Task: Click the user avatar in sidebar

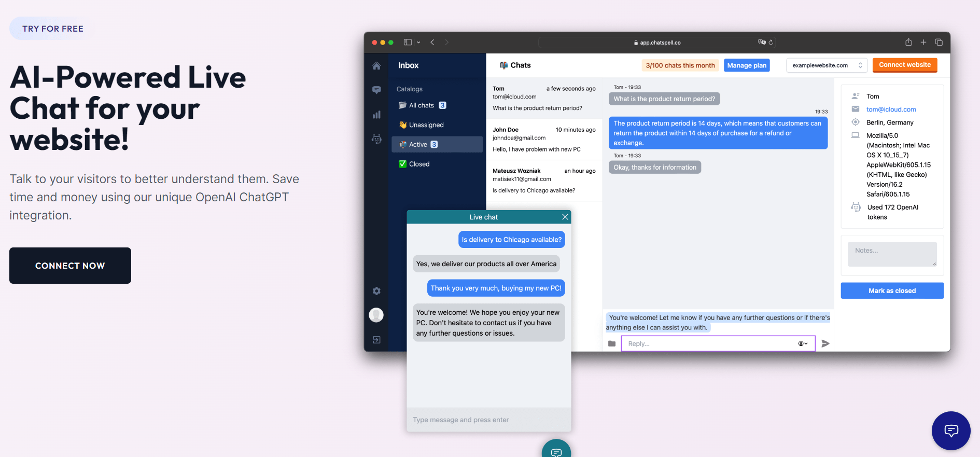Action: pyautogui.click(x=376, y=315)
